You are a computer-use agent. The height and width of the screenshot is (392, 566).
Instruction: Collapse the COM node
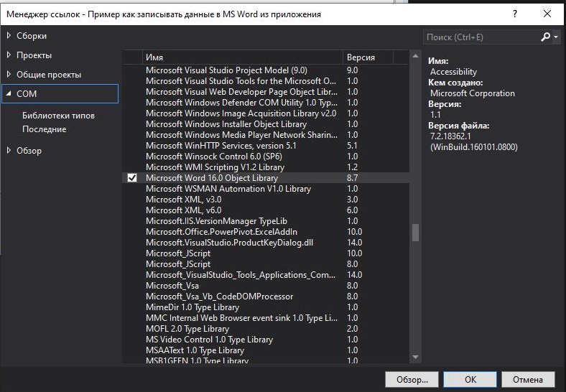click(x=9, y=93)
